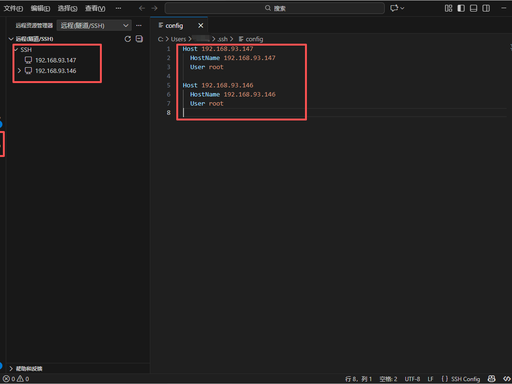Open the 编辑(E) menu
Viewport: 512px width, 384px height.
pyautogui.click(x=40, y=8)
